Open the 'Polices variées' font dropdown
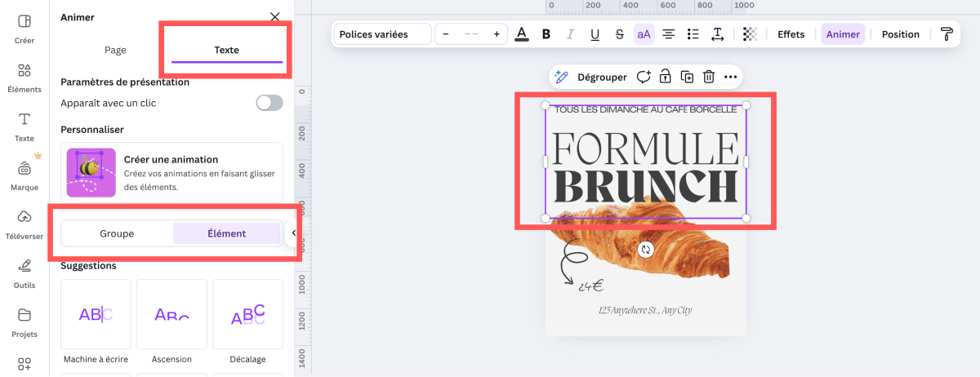 pos(382,34)
